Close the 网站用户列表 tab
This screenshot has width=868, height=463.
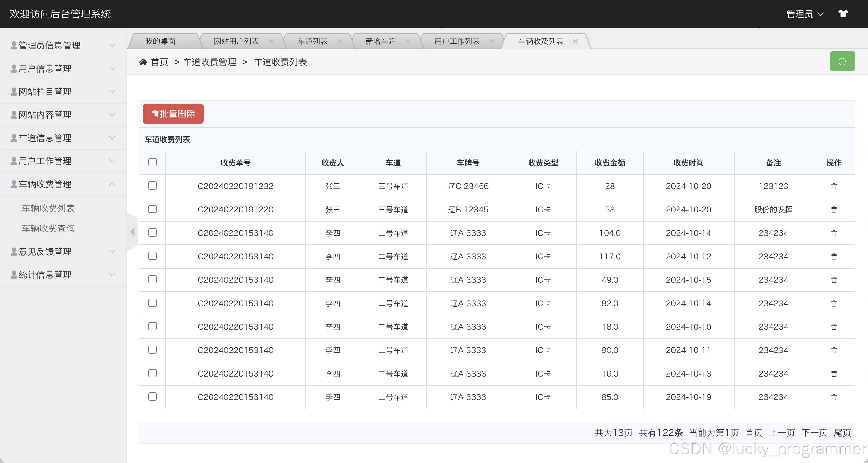coord(271,41)
